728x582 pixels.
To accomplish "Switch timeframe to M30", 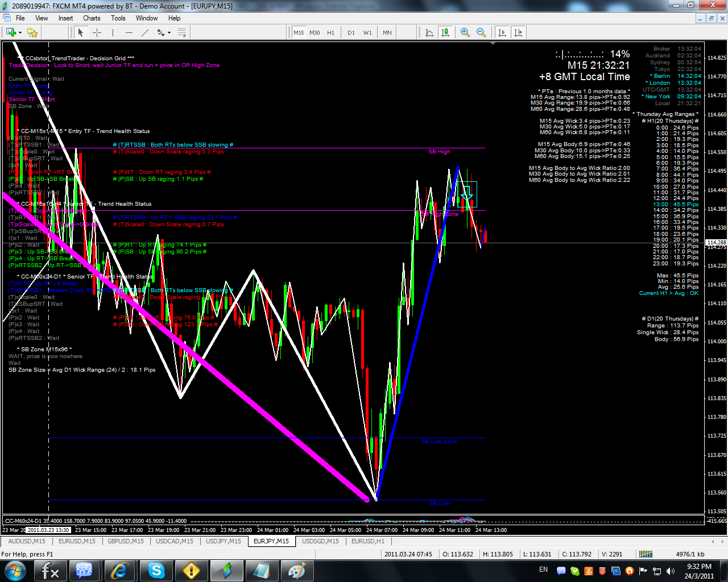I will pos(315,32).
